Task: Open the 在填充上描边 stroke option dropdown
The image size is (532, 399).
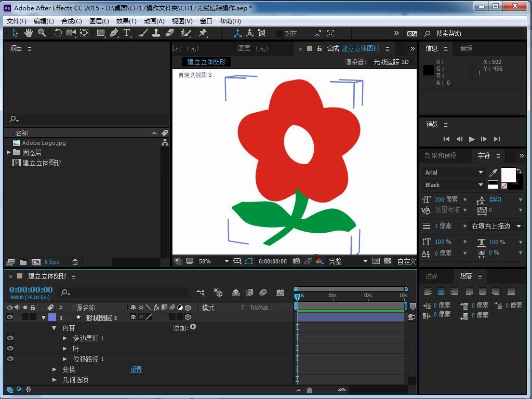Action: [496, 226]
